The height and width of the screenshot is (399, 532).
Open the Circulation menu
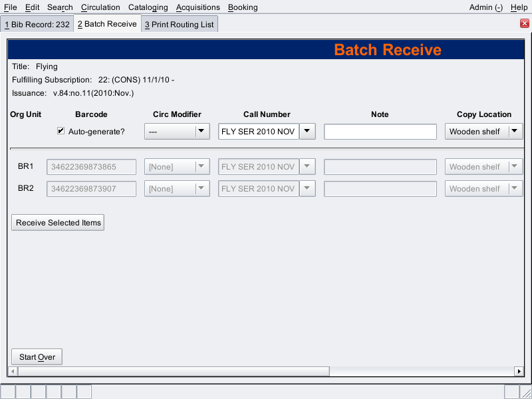(x=100, y=7)
